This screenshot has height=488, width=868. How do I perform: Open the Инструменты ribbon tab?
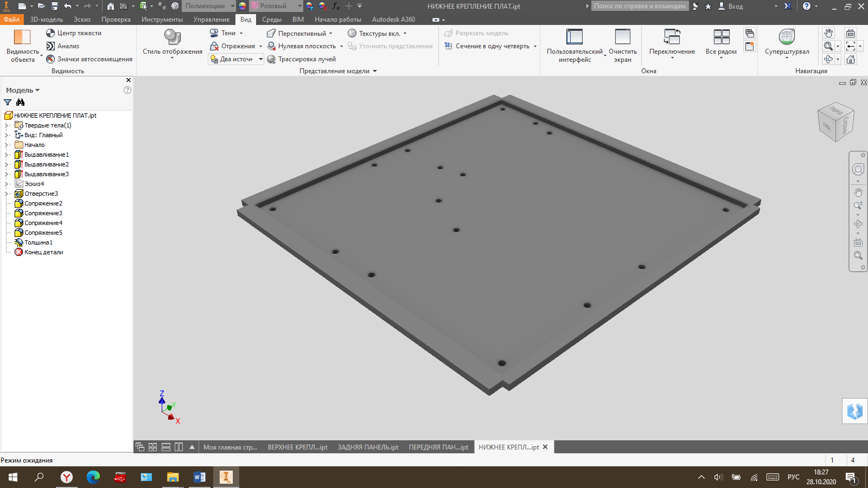(x=162, y=20)
